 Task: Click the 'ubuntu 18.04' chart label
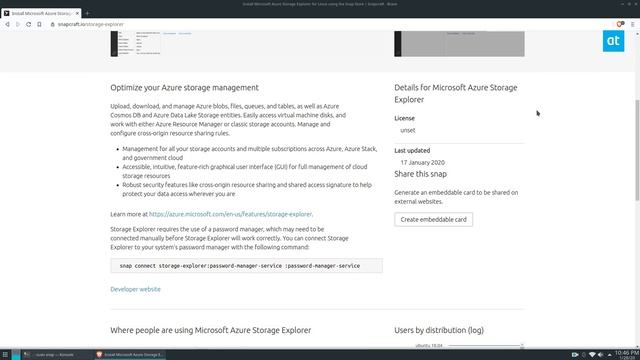429,346
